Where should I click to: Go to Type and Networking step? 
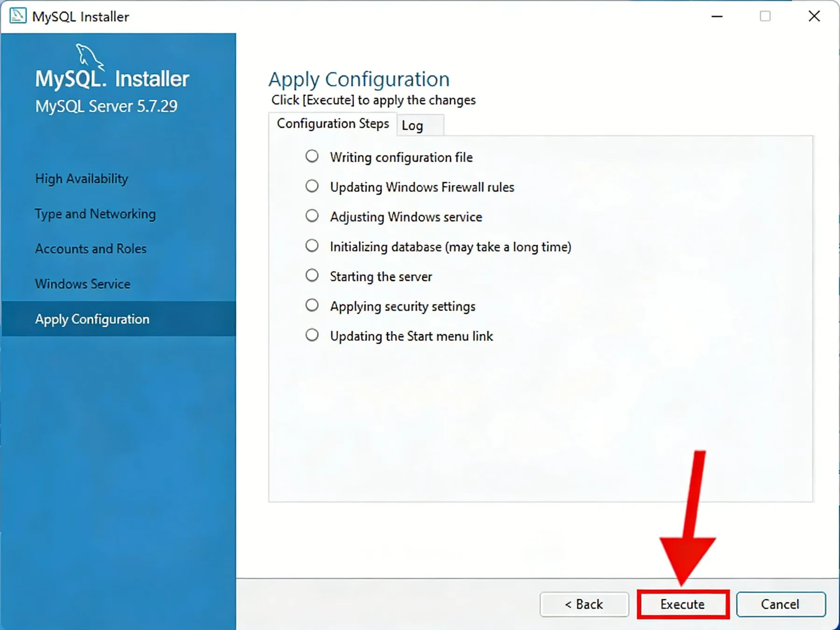coord(95,214)
